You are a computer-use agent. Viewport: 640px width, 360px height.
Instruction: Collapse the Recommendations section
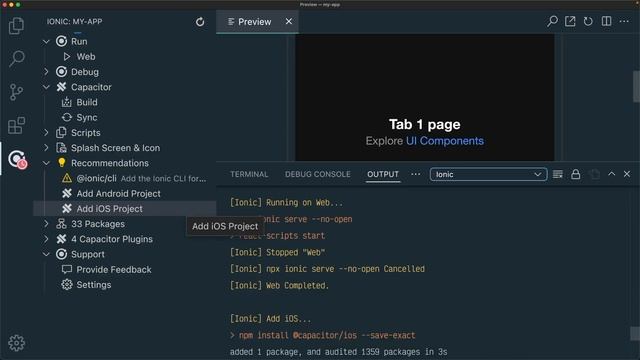coord(46,163)
